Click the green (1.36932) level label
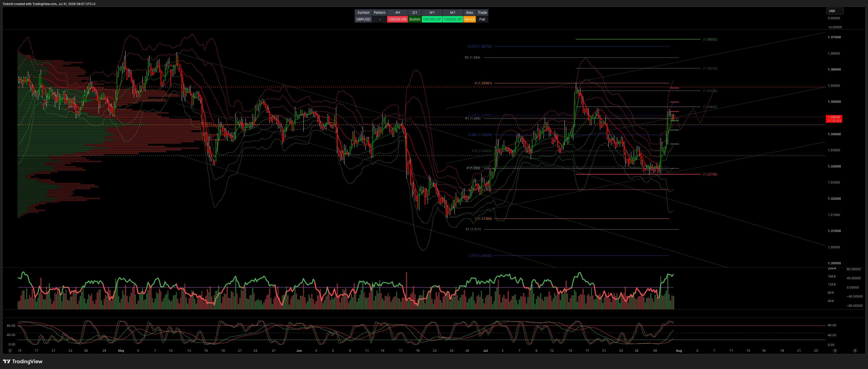Viewport: 868px width, 369px height. click(x=710, y=39)
